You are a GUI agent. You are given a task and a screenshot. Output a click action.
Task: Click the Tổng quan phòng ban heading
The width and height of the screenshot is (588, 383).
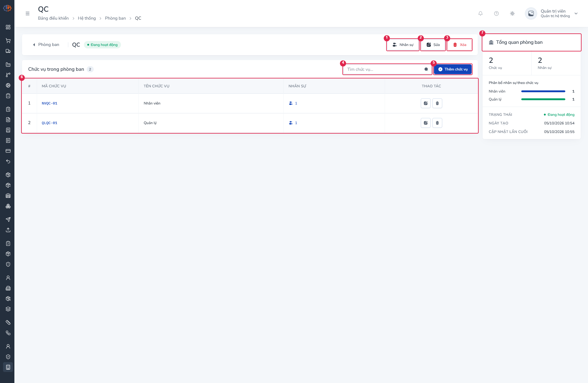click(519, 42)
